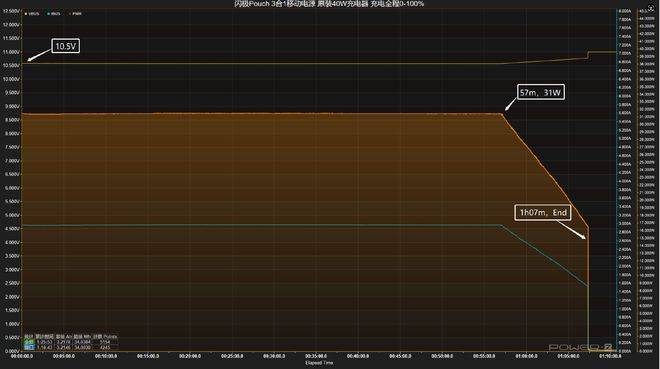Click the 10.5V annotation label

click(x=66, y=46)
